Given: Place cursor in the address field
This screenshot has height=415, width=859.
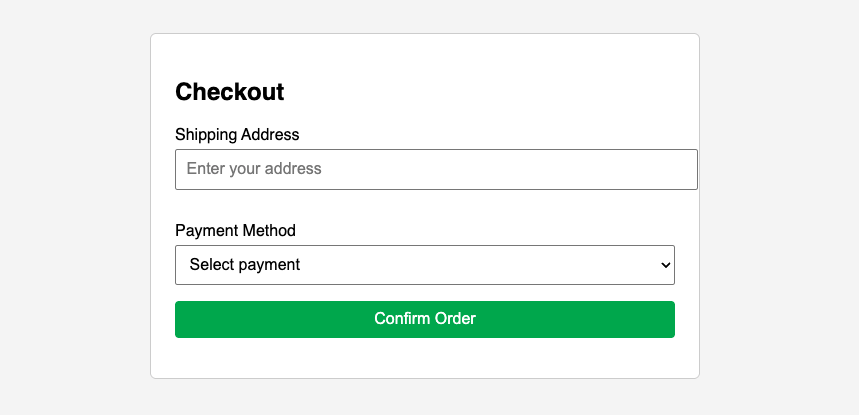Looking at the screenshot, I should [436, 169].
